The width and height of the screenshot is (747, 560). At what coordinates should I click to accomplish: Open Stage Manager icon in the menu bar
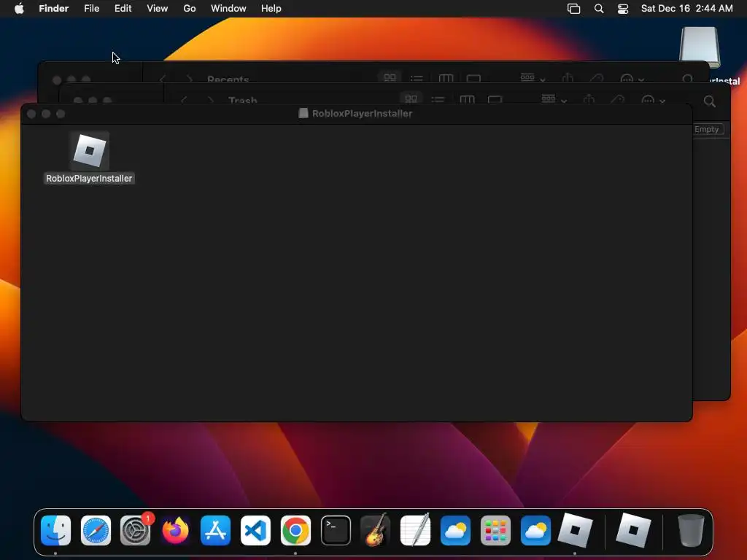pyautogui.click(x=573, y=9)
